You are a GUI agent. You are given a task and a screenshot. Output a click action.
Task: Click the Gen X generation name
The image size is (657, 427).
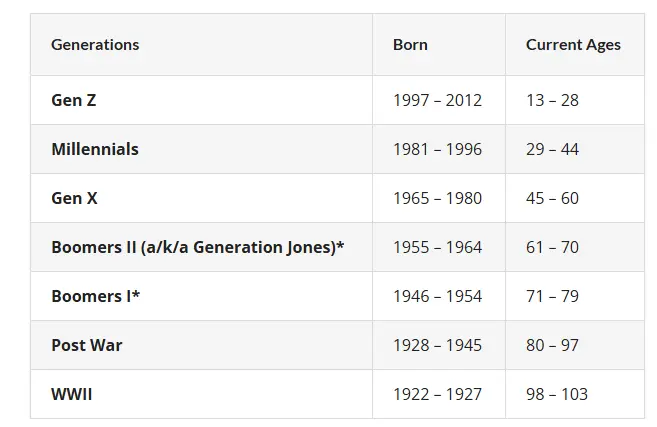point(74,198)
